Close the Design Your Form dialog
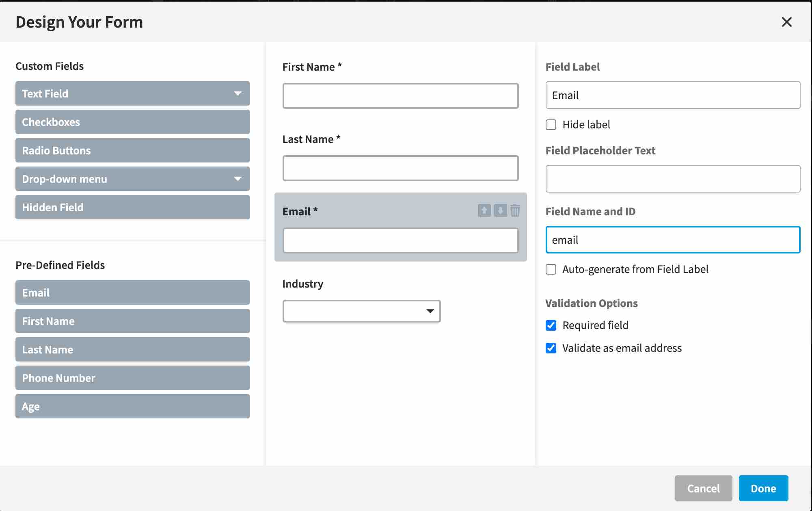This screenshot has height=511, width=812. tap(787, 22)
